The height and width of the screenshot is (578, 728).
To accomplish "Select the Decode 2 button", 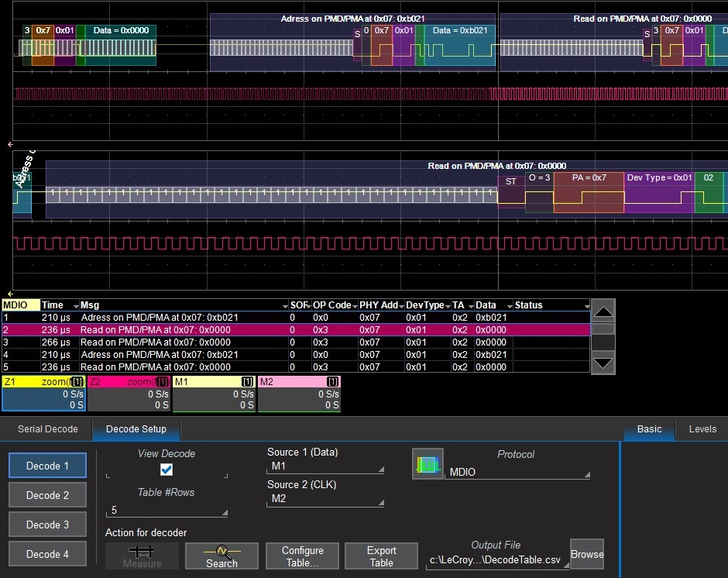I will [47, 495].
